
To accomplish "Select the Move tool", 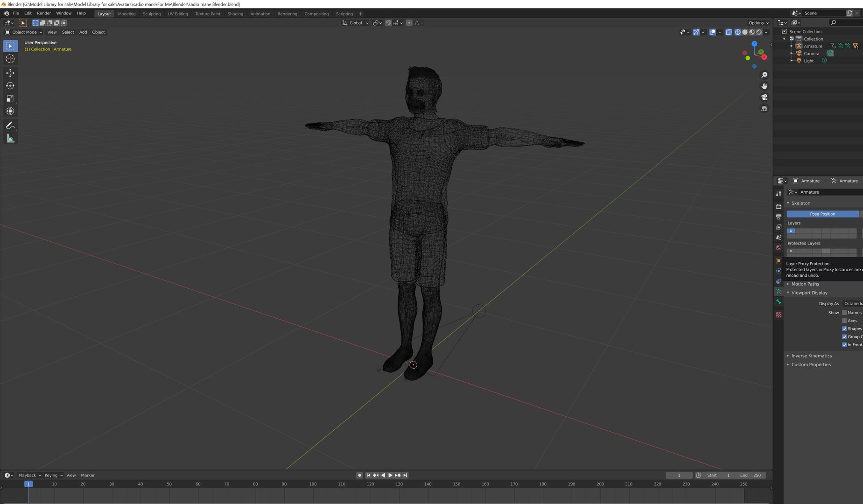I will 10,73.
